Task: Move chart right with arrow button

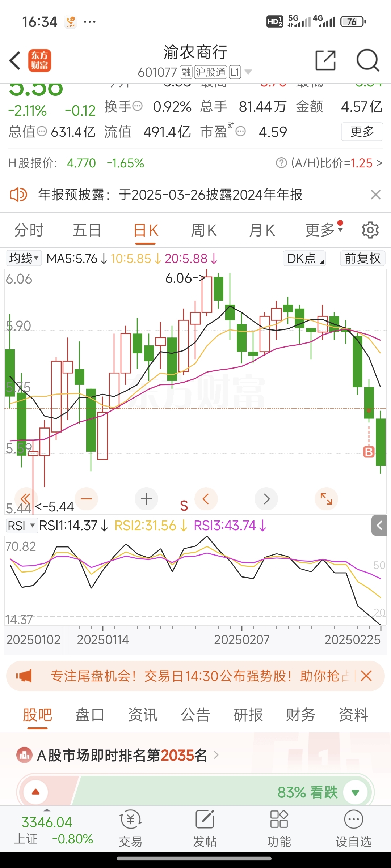Action: 266,499
